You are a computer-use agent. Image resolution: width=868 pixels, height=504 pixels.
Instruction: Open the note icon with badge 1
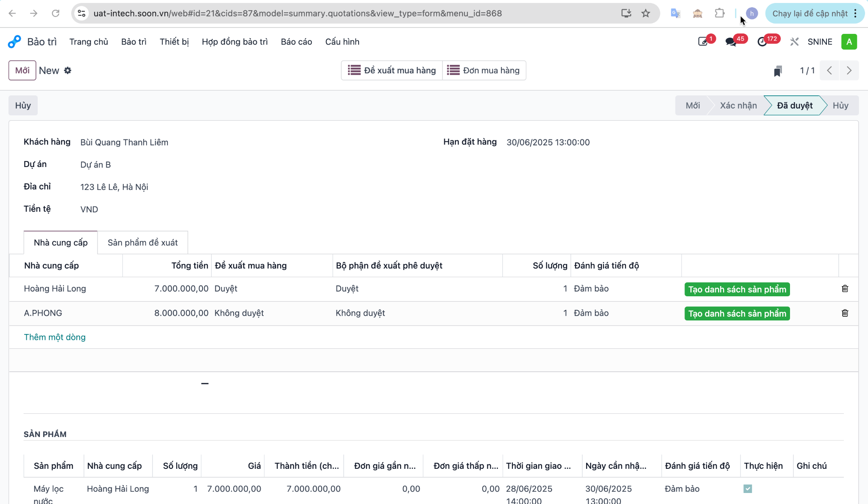point(703,42)
